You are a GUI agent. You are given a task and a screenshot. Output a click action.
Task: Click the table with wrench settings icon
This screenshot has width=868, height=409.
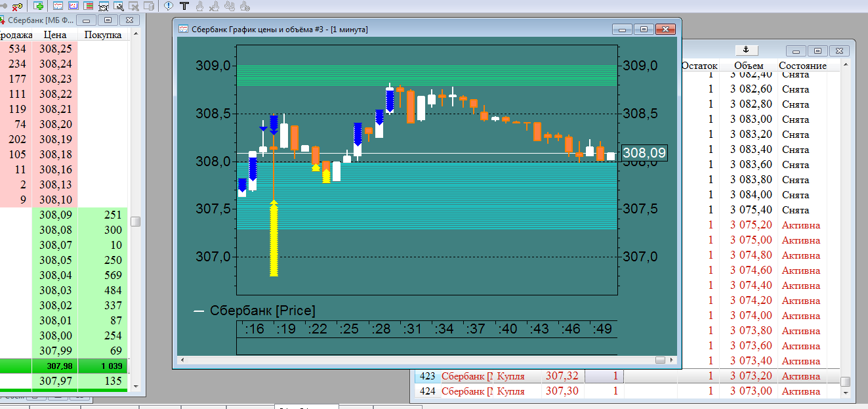pos(118,6)
